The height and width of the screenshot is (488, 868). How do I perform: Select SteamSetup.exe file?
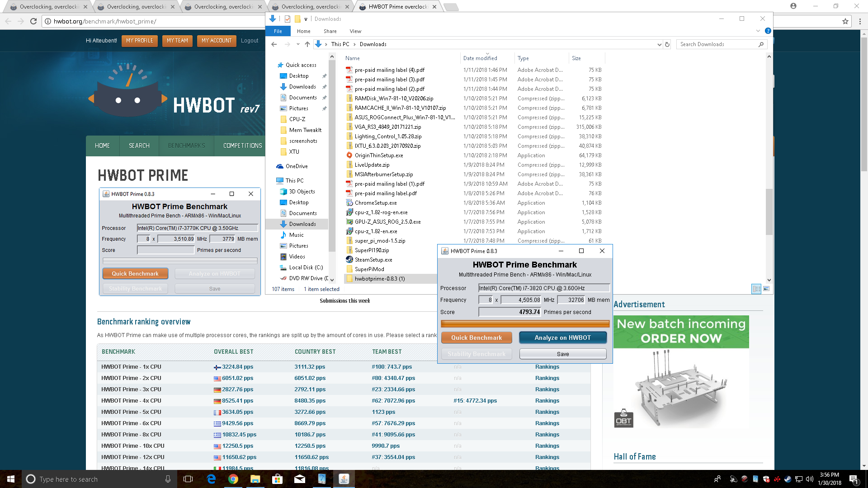click(373, 260)
